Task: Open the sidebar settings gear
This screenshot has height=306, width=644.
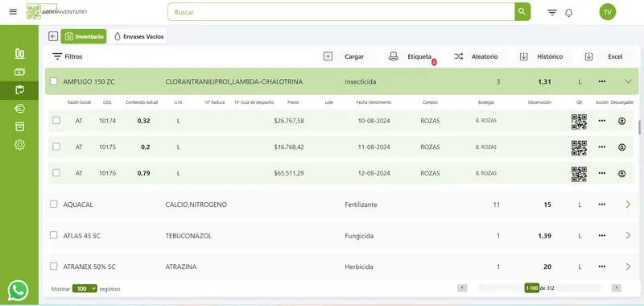Action: (x=19, y=145)
